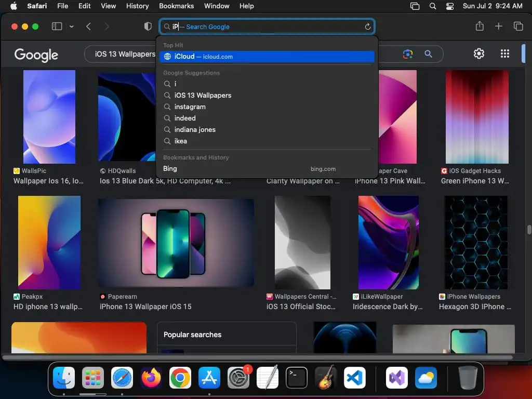The width and height of the screenshot is (532, 399).
Task: Open the Window menu
Action: (x=217, y=6)
